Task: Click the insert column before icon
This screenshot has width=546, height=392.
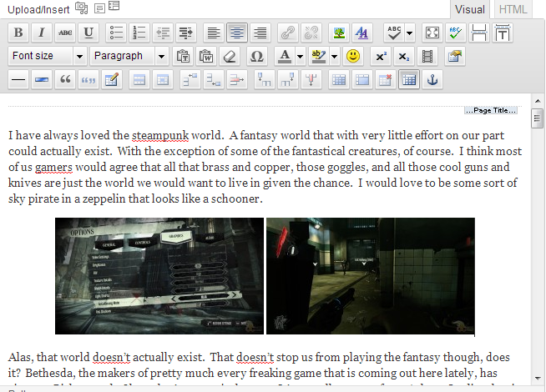Action: pyautogui.click(x=265, y=80)
